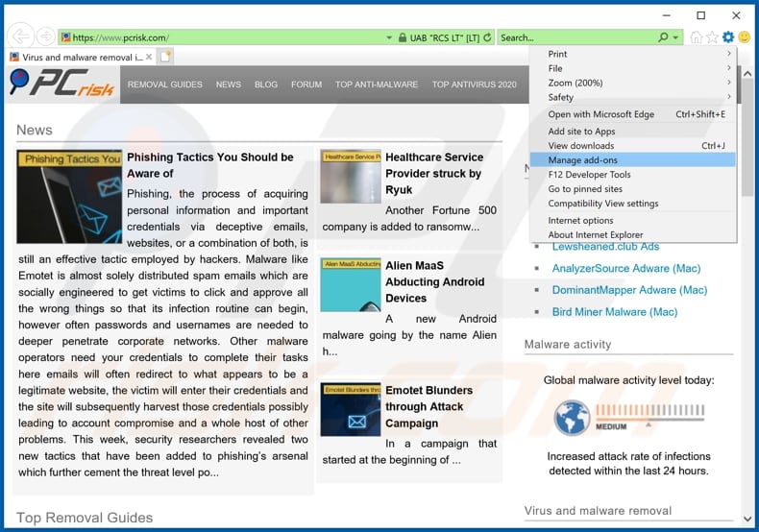
Task: Open Favorites star icon
Action: click(x=712, y=37)
